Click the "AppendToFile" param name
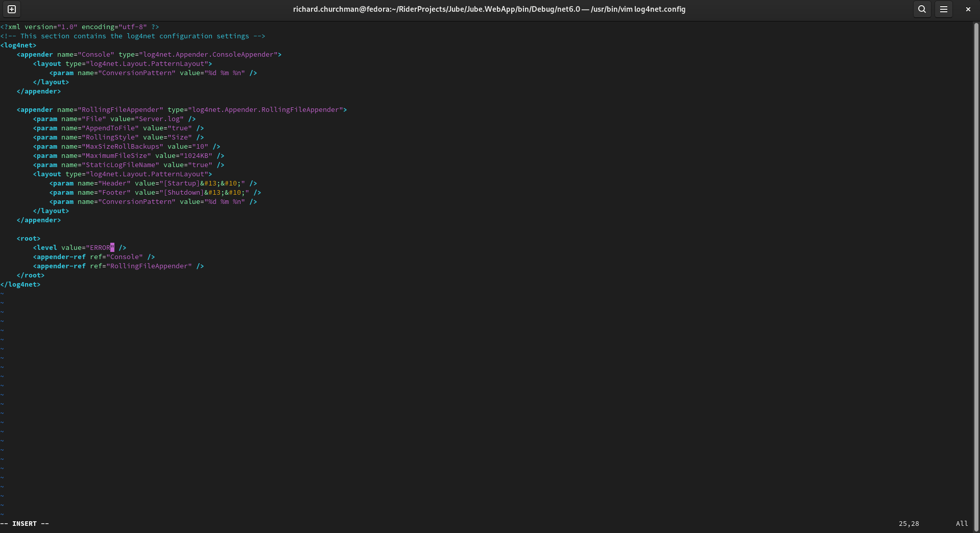Screen dimensions: 980x533 point(110,128)
